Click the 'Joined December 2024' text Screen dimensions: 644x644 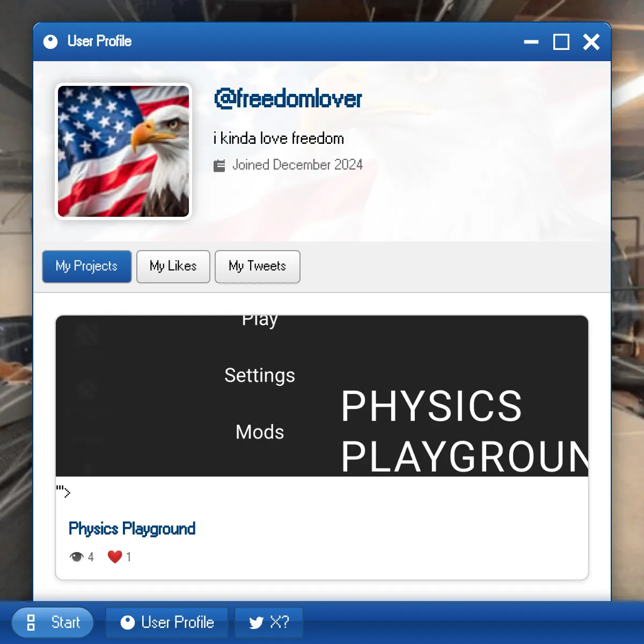[297, 165]
